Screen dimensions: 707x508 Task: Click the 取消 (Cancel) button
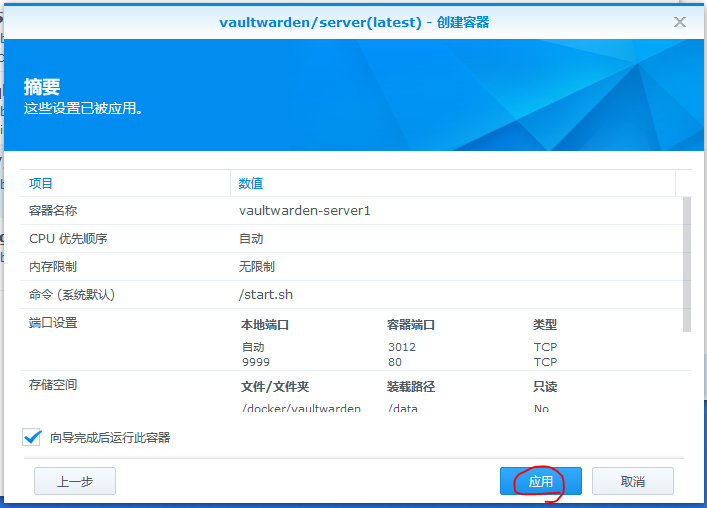(633, 481)
